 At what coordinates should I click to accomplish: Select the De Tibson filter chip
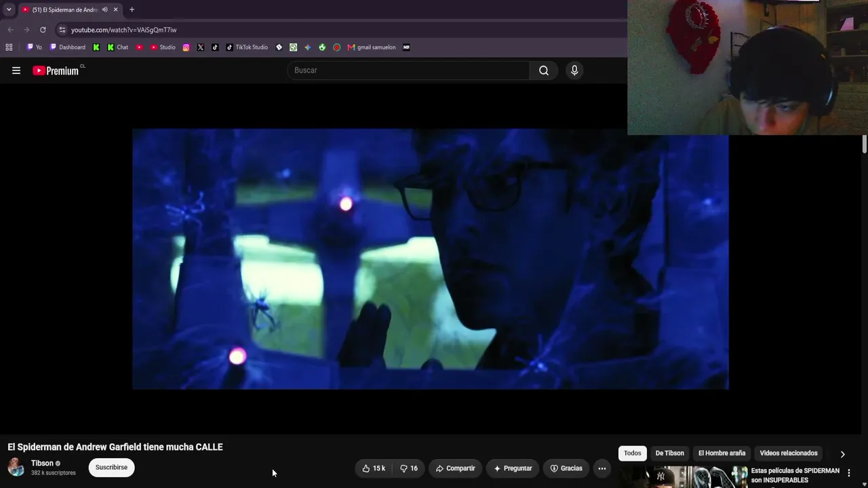click(x=670, y=453)
